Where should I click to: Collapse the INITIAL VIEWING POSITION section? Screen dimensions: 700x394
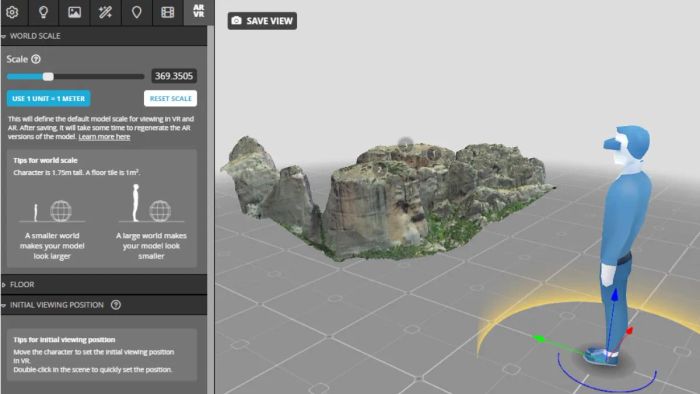pyautogui.click(x=104, y=305)
